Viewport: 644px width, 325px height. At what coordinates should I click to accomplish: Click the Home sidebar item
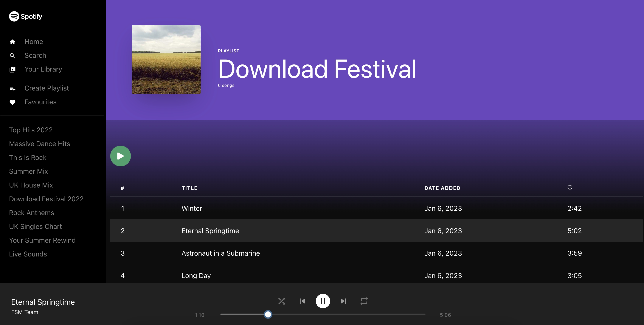point(34,41)
